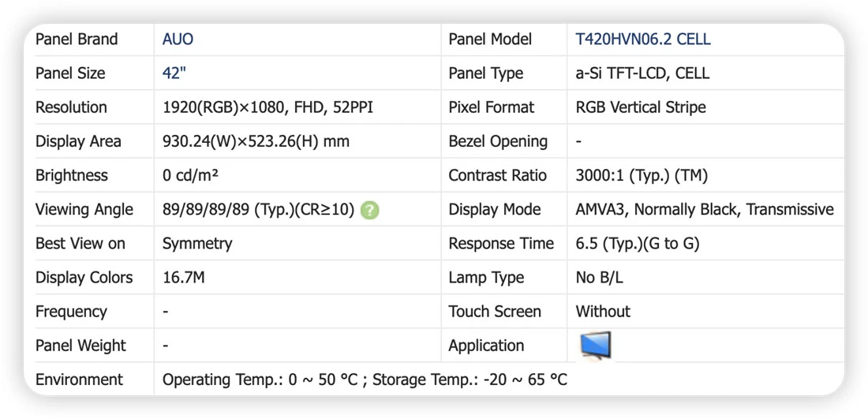Select the 'Panel Type' label
The width and height of the screenshot is (868, 419).
(485, 73)
